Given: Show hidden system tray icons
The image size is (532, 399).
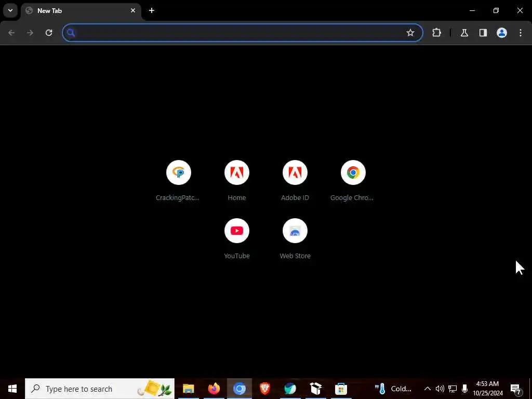Looking at the screenshot, I should coord(428,389).
